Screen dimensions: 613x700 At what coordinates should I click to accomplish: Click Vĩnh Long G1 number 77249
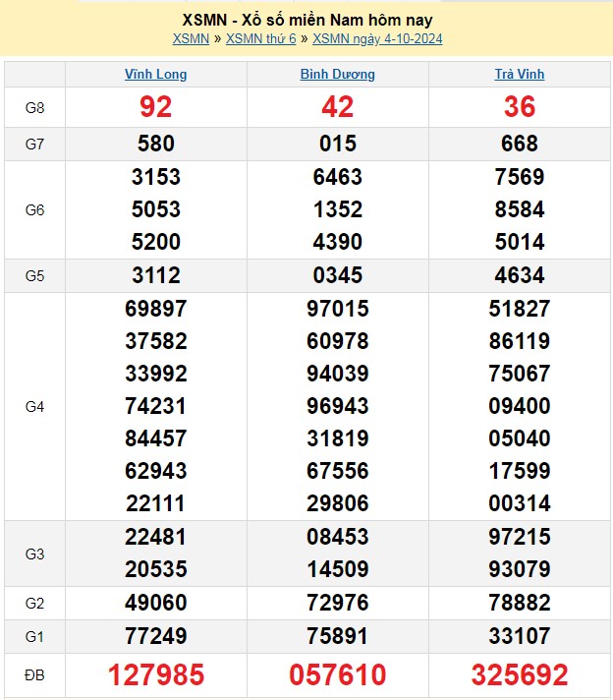pyautogui.click(x=155, y=636)
